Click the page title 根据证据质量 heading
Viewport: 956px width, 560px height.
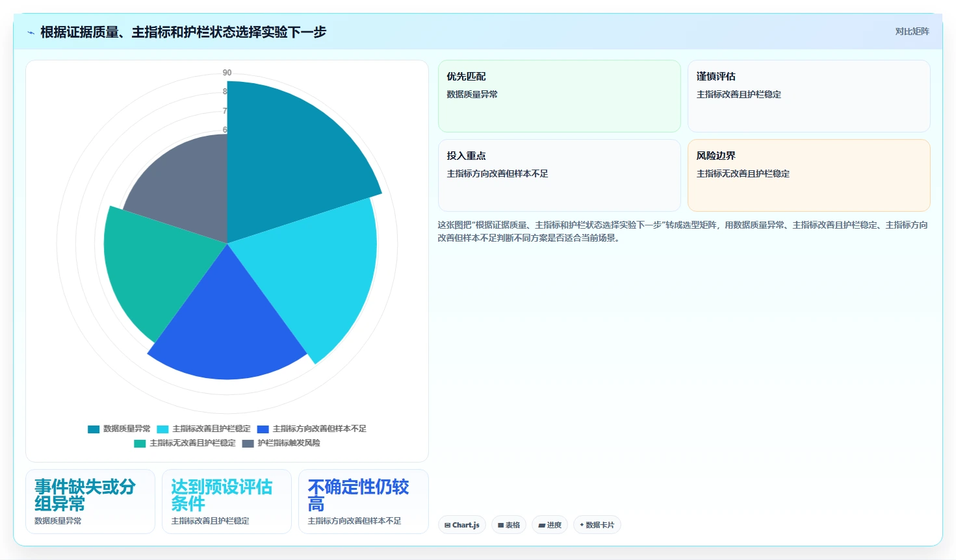(x=183, y=32)
